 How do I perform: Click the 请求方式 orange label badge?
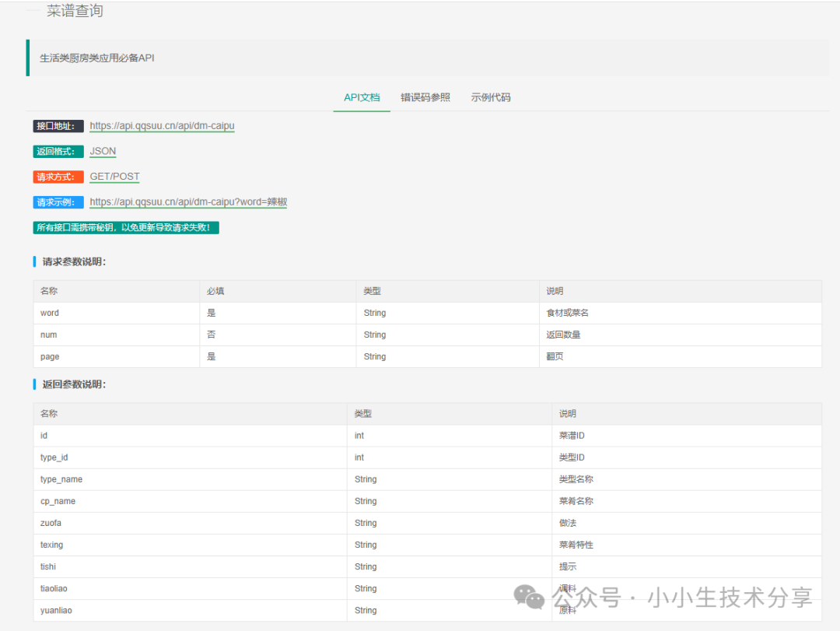tap(58, 177)
